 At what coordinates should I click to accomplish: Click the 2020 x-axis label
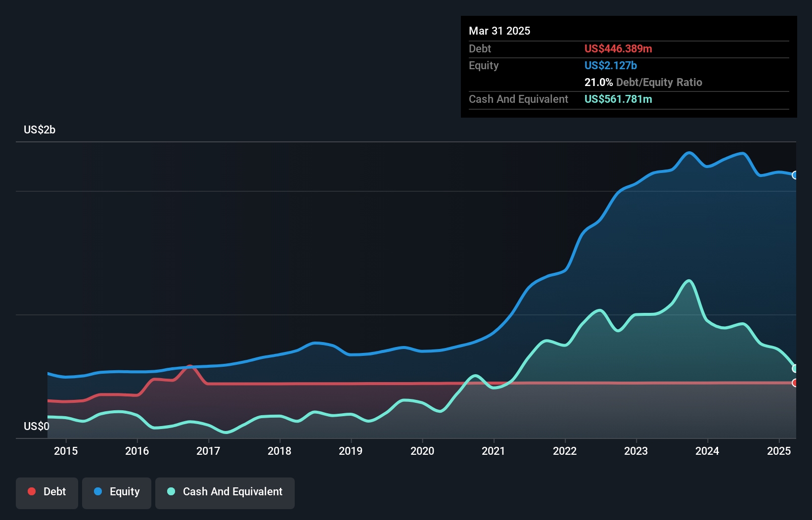(x=422, y=451)
